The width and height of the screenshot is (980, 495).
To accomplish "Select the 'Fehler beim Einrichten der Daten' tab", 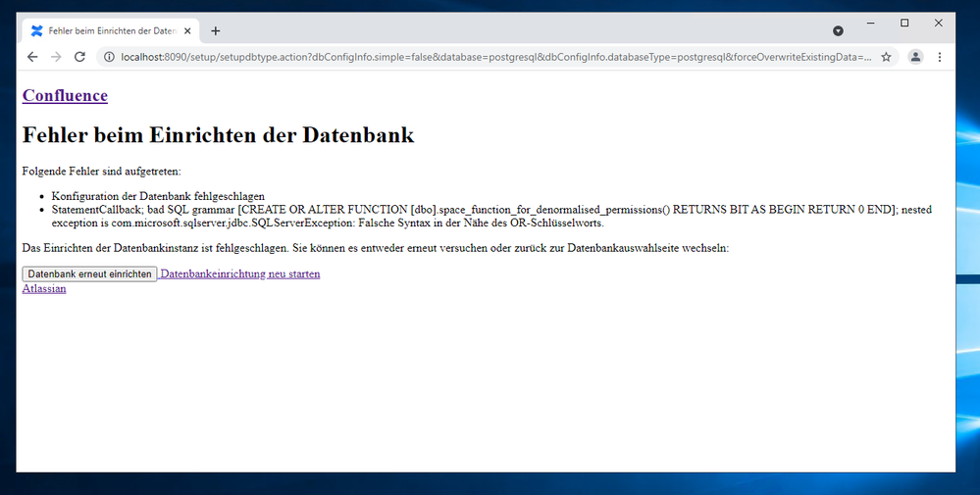I will coord(111,30).
